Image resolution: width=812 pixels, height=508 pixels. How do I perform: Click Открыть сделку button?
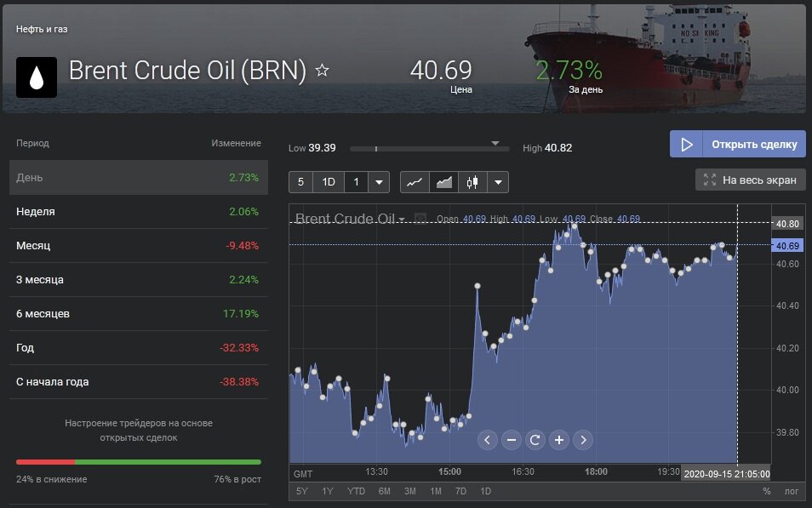click(737, 144)
